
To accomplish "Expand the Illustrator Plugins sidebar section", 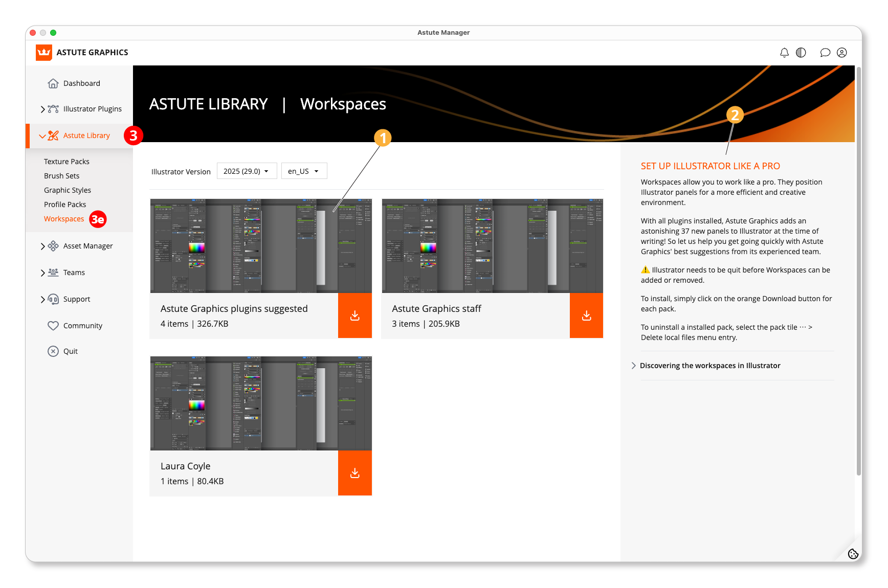I will click(43, 109).
